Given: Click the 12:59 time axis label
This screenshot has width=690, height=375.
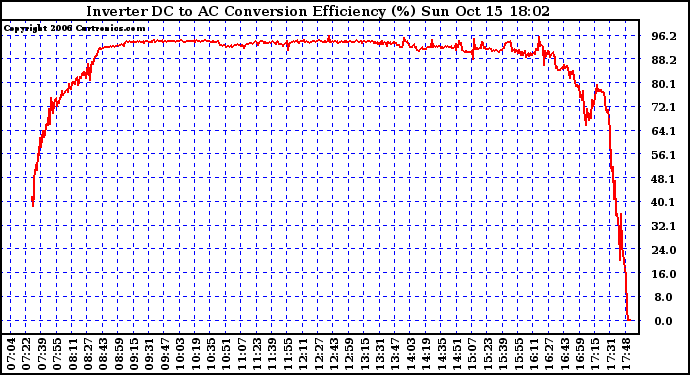Looking at the screenshot, I should (x=349, y=354).
